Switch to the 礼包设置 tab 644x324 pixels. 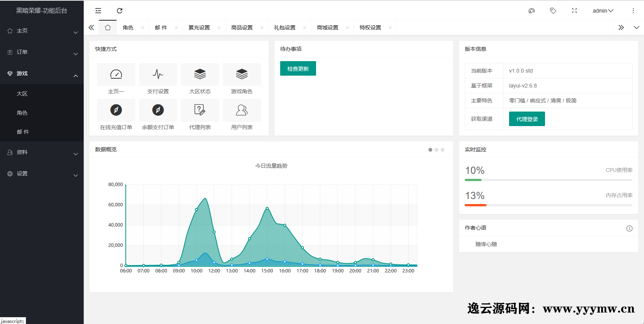pos(285,28)
